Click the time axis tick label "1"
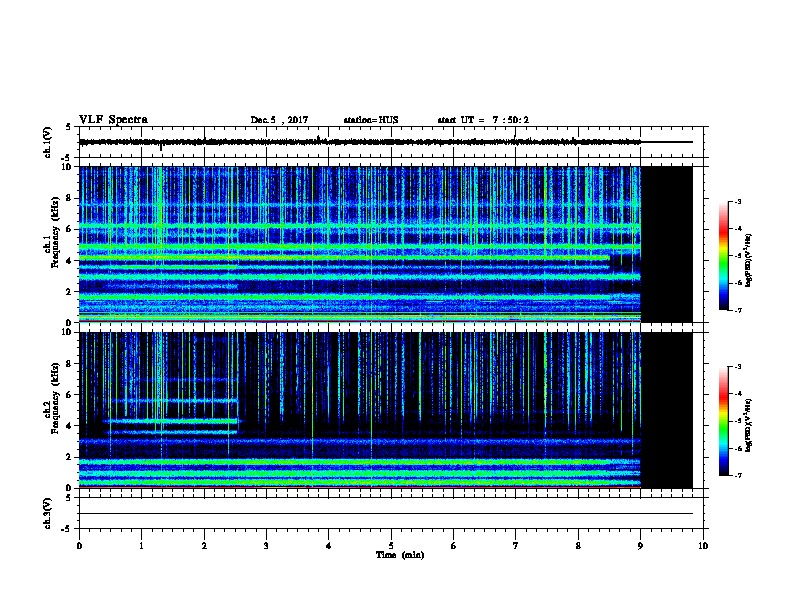 tap(141, 545)
